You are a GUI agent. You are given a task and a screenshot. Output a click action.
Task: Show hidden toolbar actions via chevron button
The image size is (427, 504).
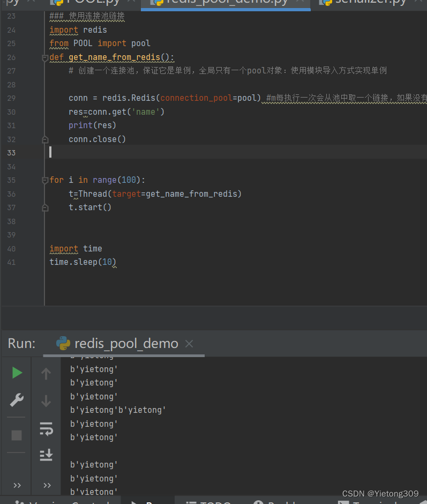16,485
